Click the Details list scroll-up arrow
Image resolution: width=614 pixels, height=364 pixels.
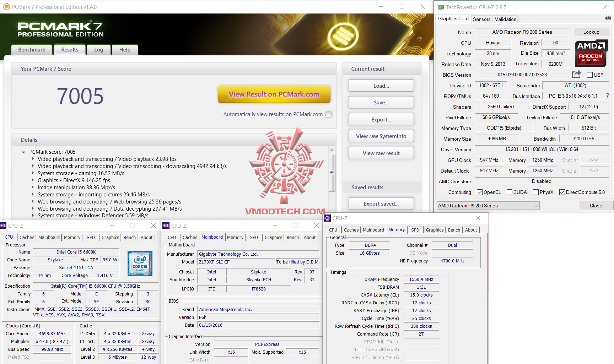332,150
